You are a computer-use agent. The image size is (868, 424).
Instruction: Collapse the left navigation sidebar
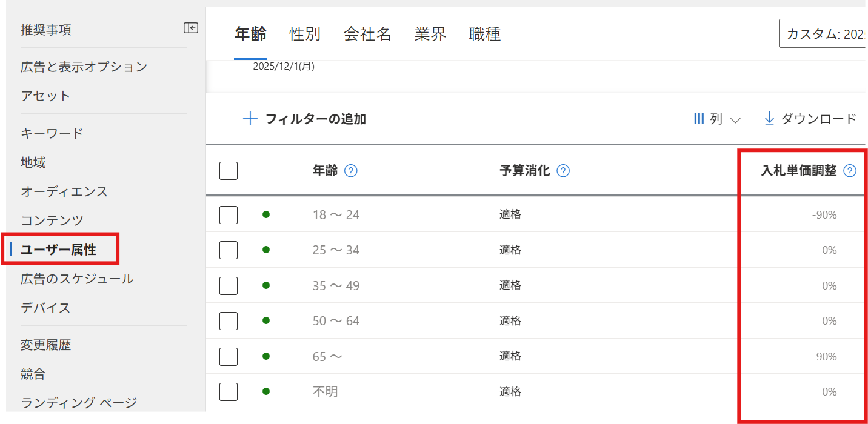[x=190, y=28]
